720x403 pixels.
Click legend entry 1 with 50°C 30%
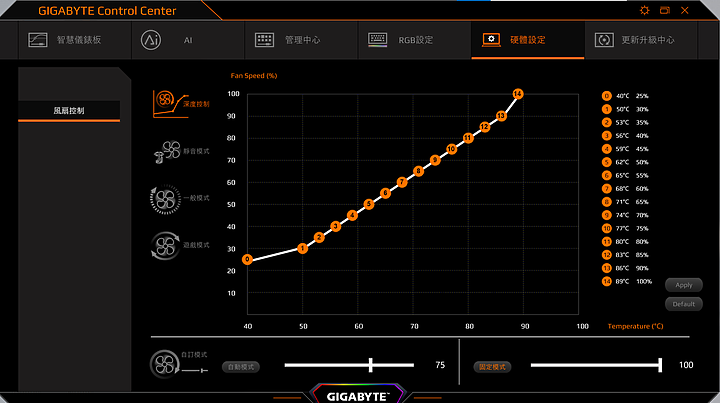625,109
